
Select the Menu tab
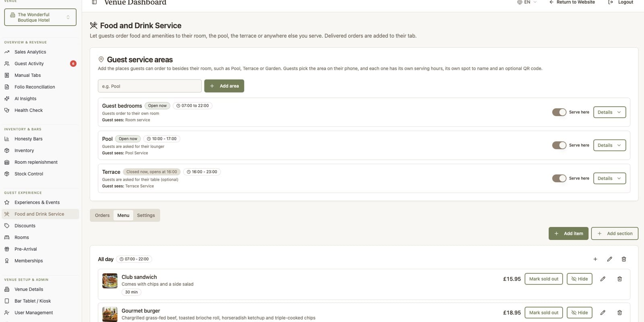pos(123,215)
